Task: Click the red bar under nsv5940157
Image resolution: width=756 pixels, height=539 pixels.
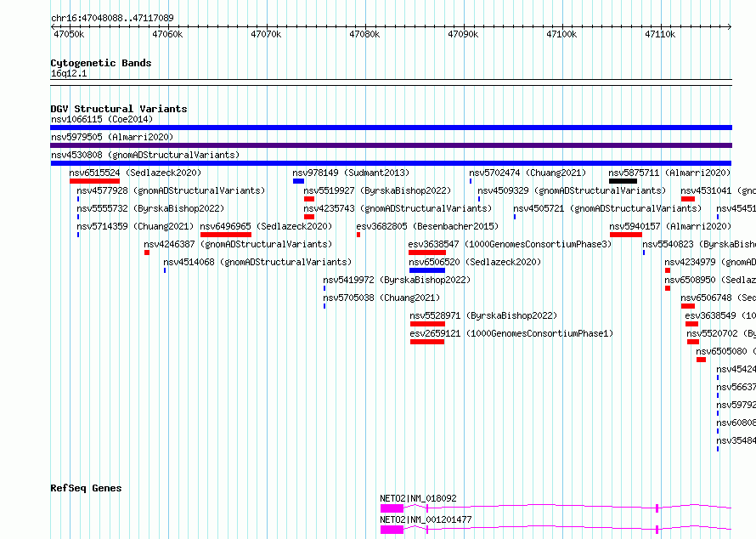Action: point(626,235)
